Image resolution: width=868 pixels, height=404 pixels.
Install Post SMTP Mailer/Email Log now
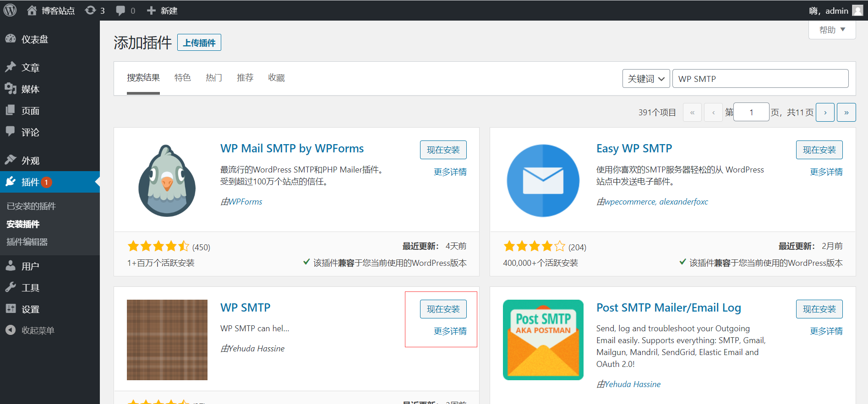click(819, 309)
